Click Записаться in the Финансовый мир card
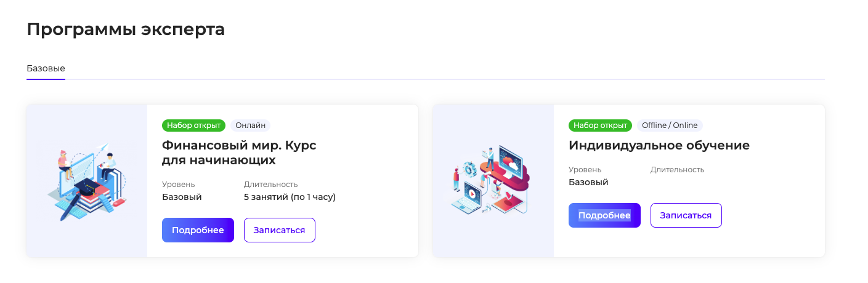Screen dimensions: 868x283 (280, 230)
